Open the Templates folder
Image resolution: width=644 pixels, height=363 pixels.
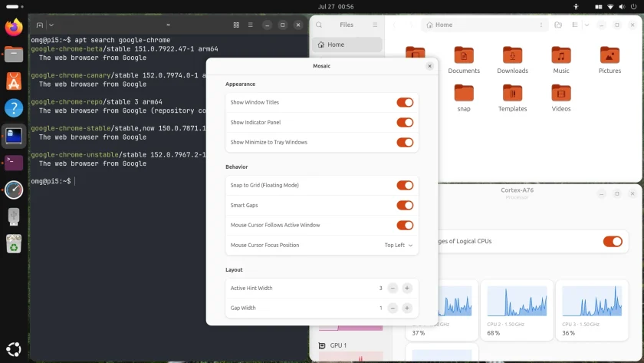point(512,97)
